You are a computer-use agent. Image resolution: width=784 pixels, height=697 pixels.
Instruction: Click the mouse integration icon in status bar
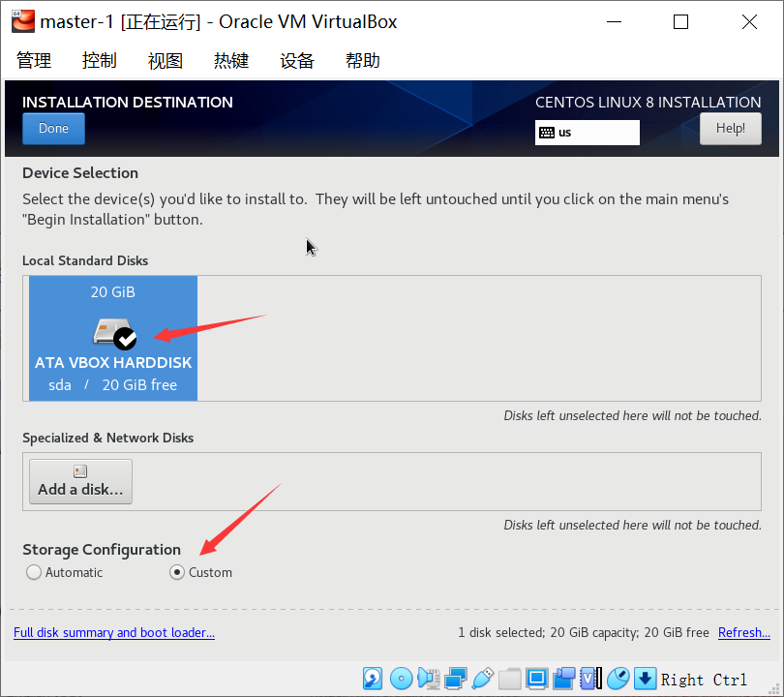[618, 679]
